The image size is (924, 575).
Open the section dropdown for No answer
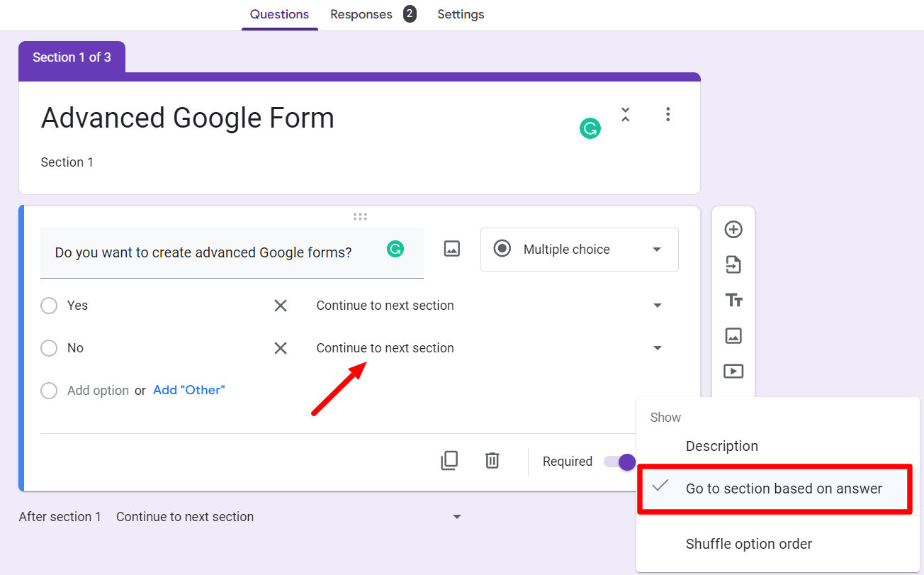click(490, 348)
